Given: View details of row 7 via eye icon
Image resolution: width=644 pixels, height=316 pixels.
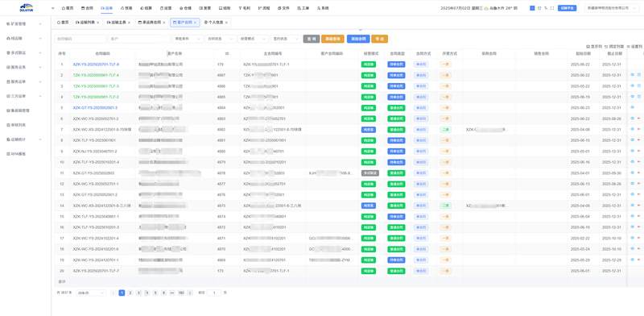Looking at the screenshot, I should pyautogui.click(x=633, y=129).
